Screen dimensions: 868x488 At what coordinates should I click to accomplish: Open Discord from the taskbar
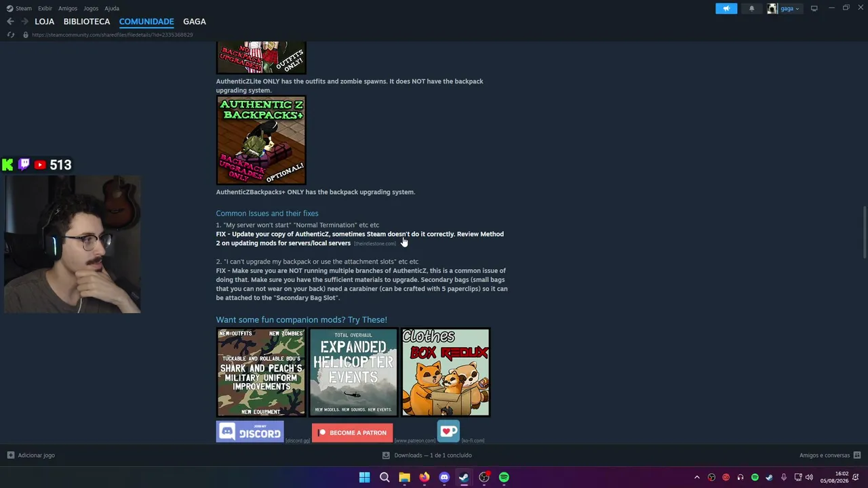pos(444,477)
